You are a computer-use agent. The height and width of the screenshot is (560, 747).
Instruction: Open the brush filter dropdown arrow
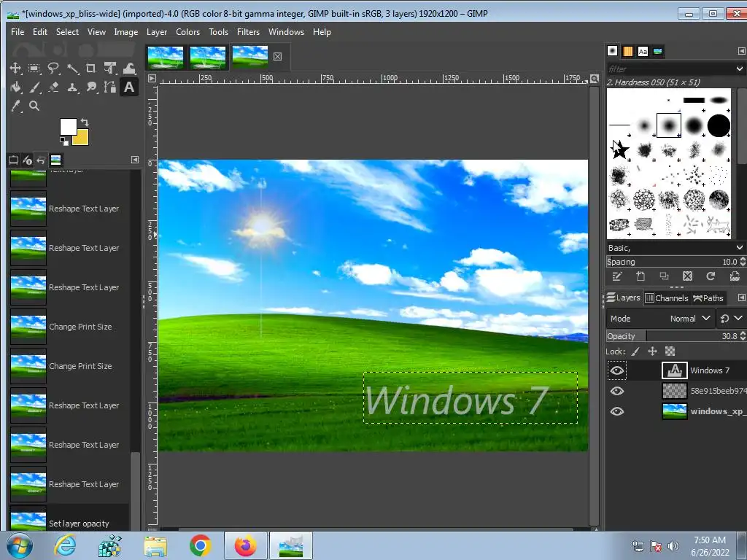click(x=739, y=69)
